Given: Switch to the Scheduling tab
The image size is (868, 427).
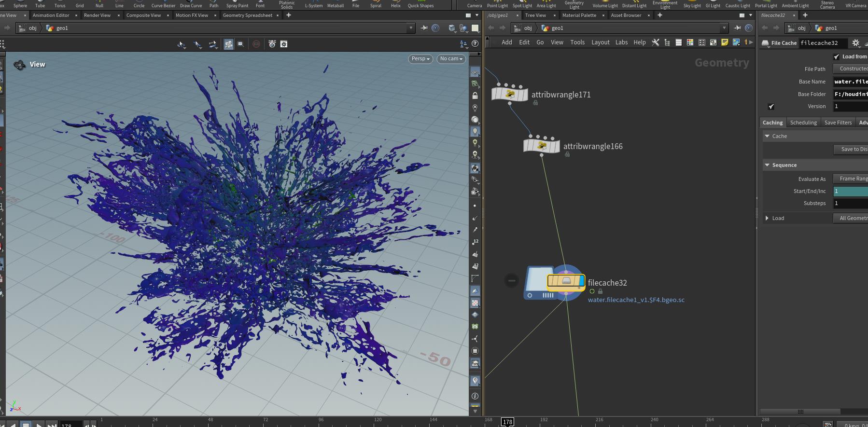Looking at the screenshot, I should point(803,123).
